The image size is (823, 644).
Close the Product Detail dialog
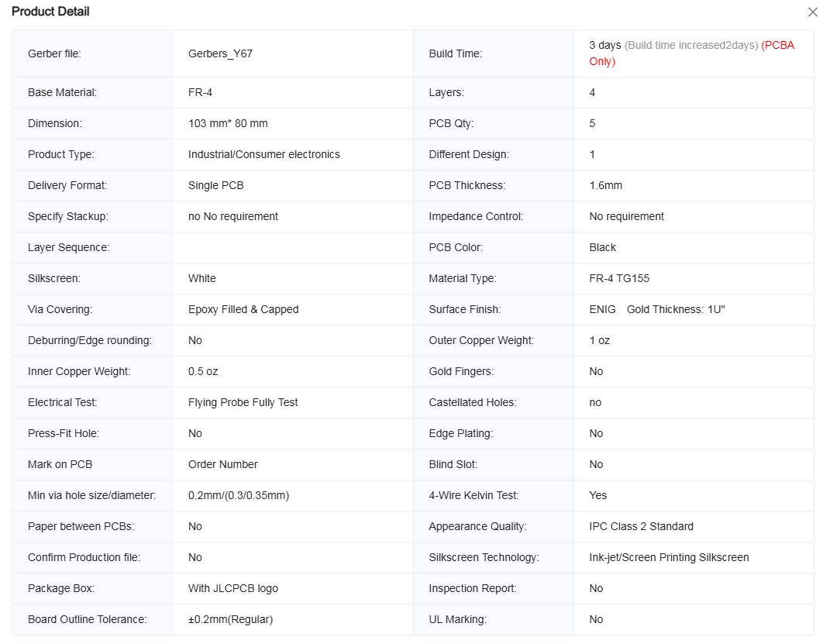pos(812,12)
